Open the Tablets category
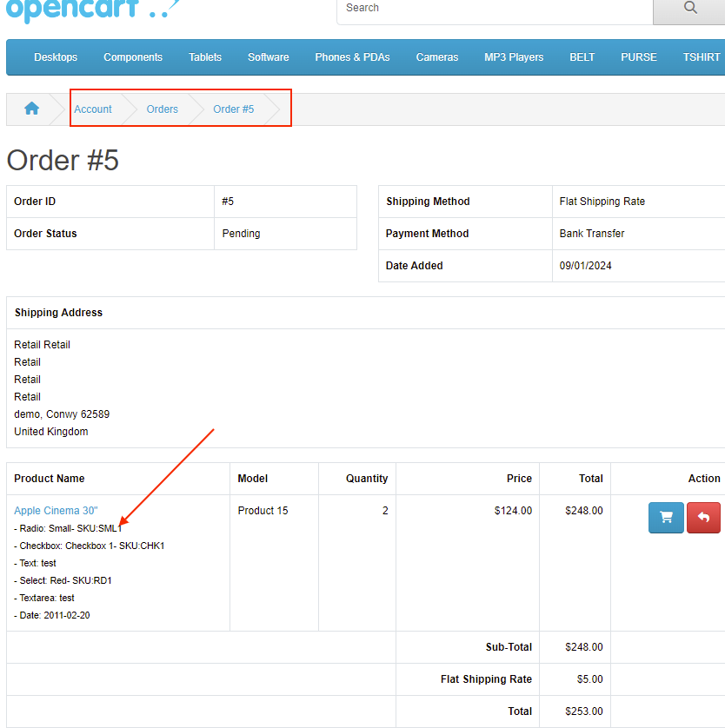Screen dimensions: 725x728 coord(205,57)
